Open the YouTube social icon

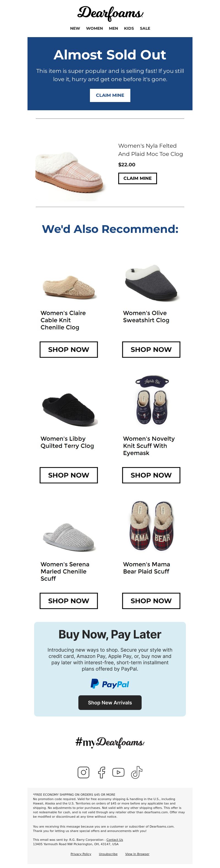[x=118, y=772]
